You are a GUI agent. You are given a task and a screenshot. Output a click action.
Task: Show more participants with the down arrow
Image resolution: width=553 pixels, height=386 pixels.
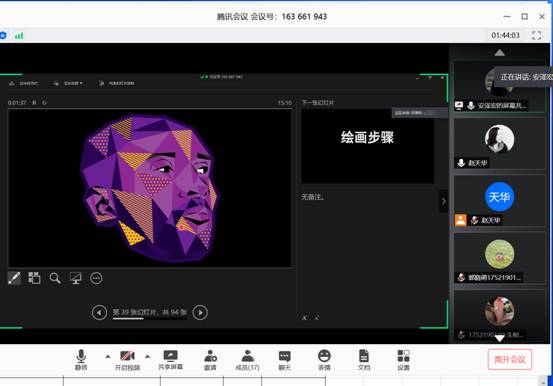click(x=499, y=338)
